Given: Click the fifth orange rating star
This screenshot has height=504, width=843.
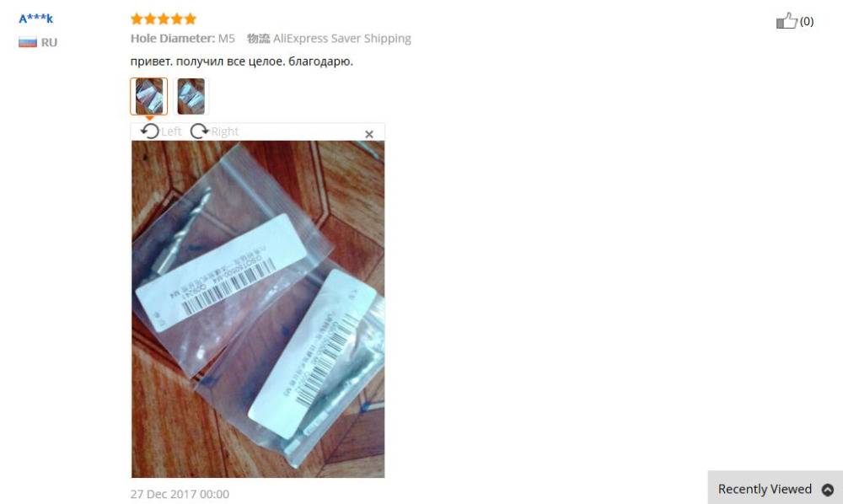Looking at the screenshot, I should click(x=191, y=19).
